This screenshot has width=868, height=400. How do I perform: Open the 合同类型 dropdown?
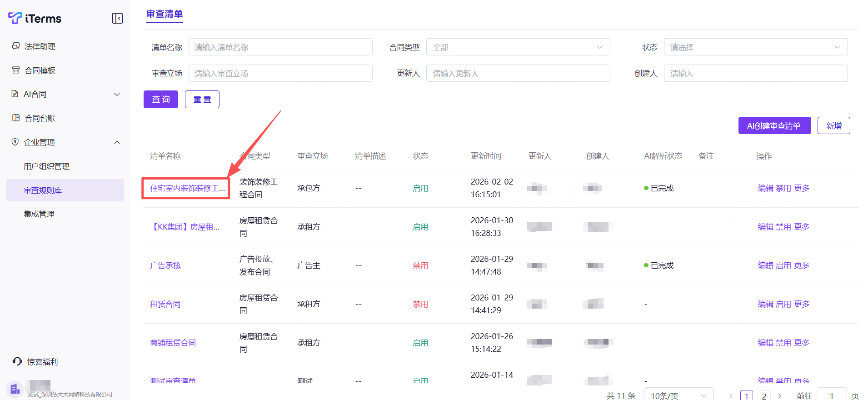518,47
